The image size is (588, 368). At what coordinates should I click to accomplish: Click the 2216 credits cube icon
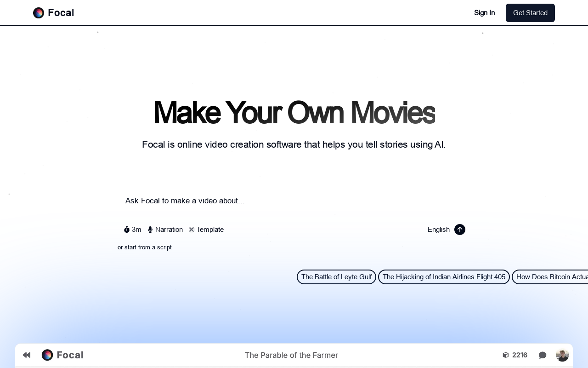pos(506,355)
